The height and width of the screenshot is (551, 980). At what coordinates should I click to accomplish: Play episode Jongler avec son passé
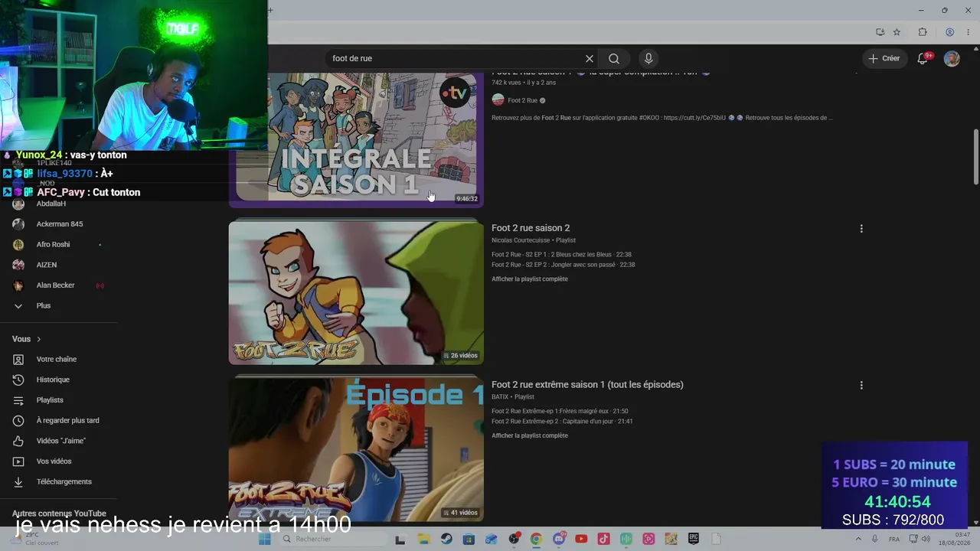click(563, 265)
